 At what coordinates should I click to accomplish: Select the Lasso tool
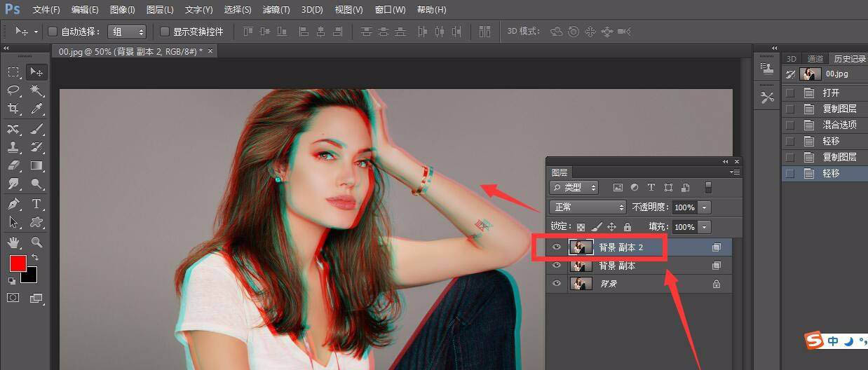[13, 90]
